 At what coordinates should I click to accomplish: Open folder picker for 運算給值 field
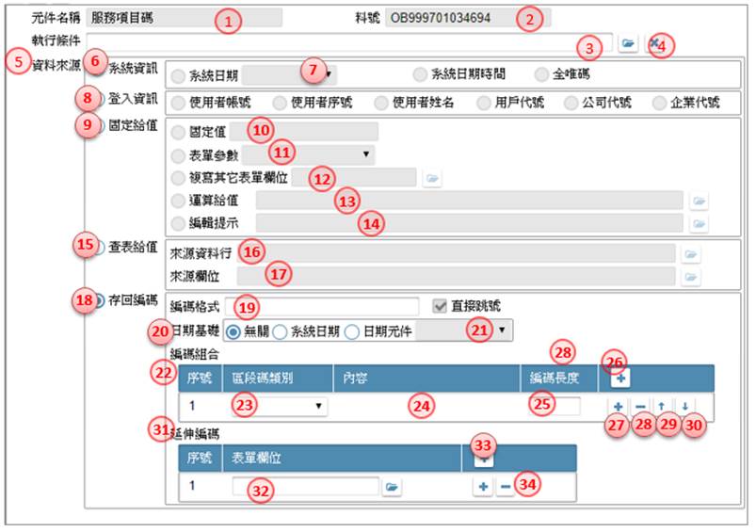click(699, 201)
